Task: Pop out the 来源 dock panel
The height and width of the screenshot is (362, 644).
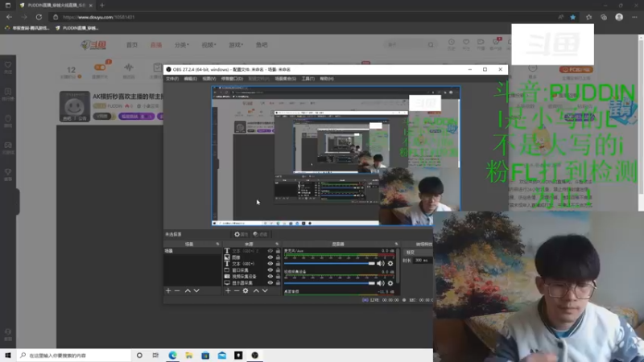Action: coord(277,245)
